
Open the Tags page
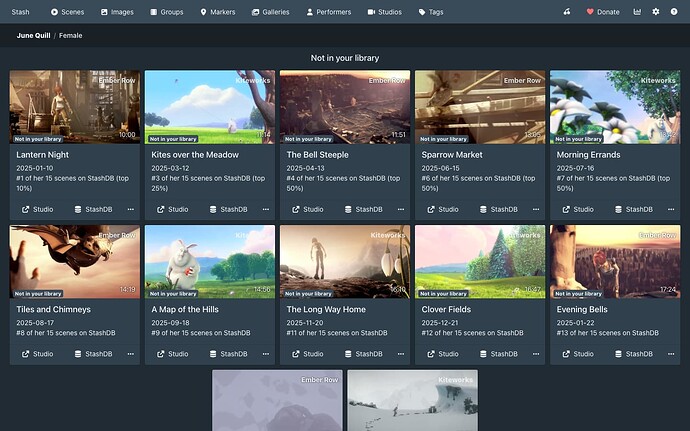coord(431,12)
